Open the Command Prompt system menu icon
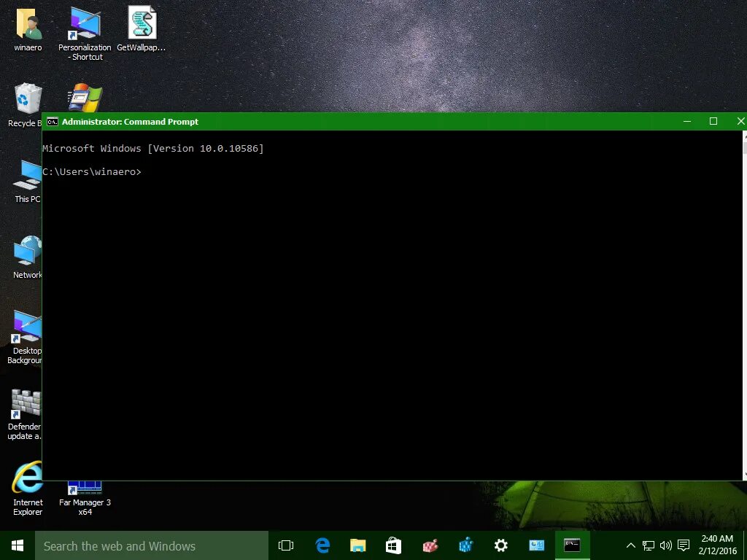The image size is (747, 560). pyautogui.click(x=53, y=122)
